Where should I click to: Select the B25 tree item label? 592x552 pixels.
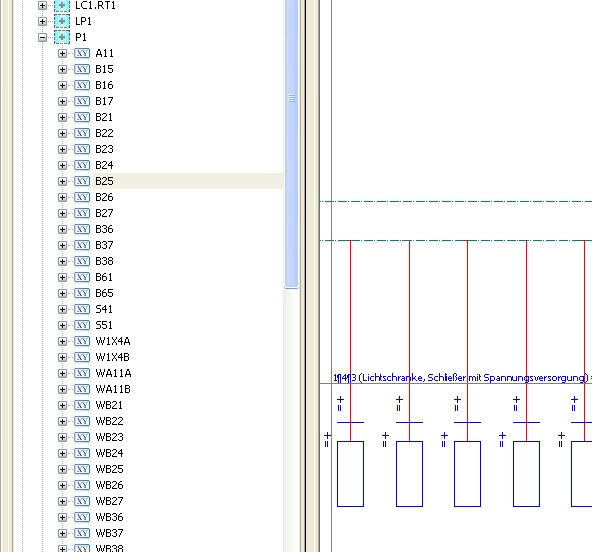(x=104, y=181)
